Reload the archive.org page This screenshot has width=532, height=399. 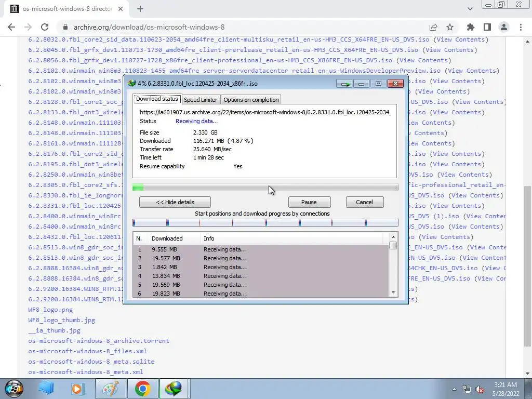pos(45,27)
